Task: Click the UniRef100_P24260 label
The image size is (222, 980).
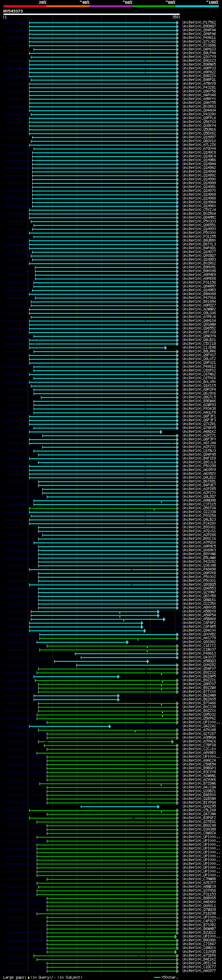Action: tap(199, 524)
